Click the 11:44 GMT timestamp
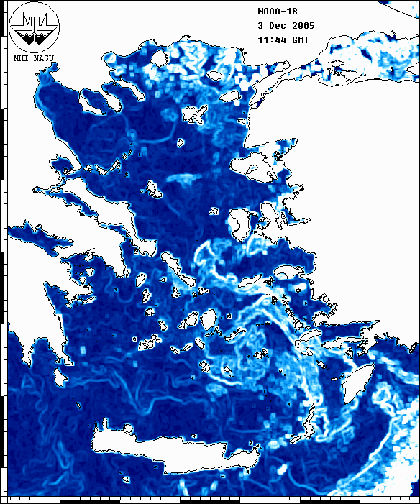 283,40
